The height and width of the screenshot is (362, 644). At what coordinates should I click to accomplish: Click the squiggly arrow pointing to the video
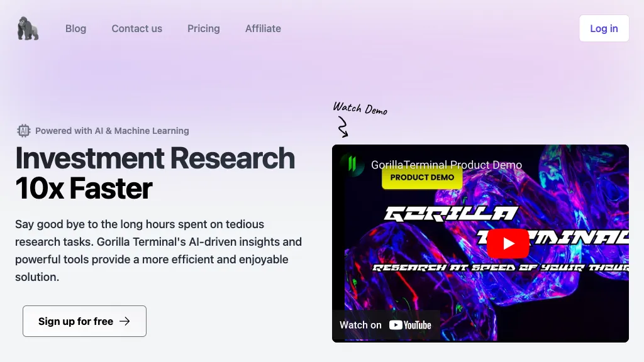(343, 128)
